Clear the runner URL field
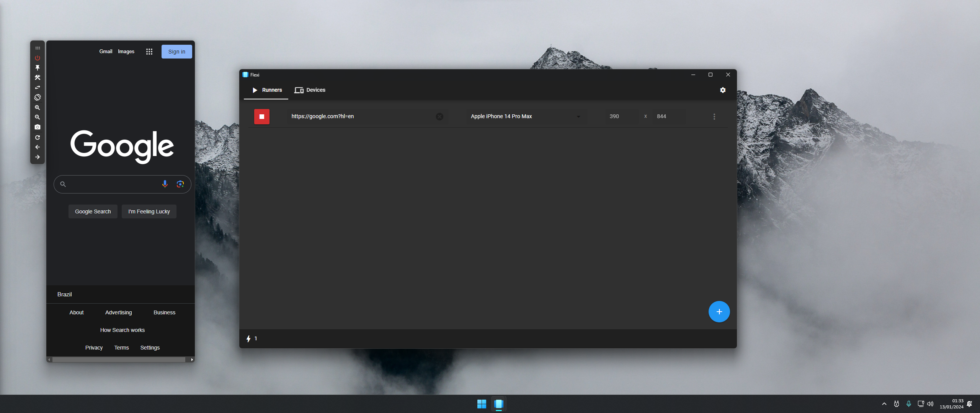 click(x=439, y=117)
